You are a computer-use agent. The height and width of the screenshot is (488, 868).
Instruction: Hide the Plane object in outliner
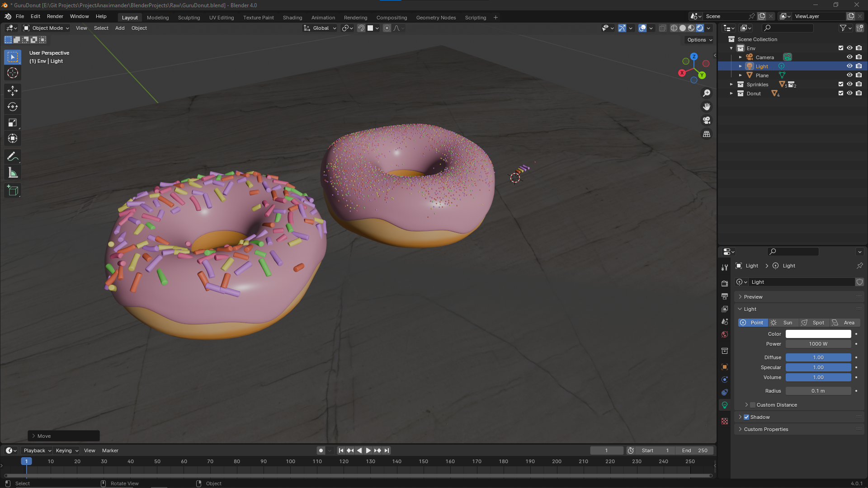(x=849, y=75)
